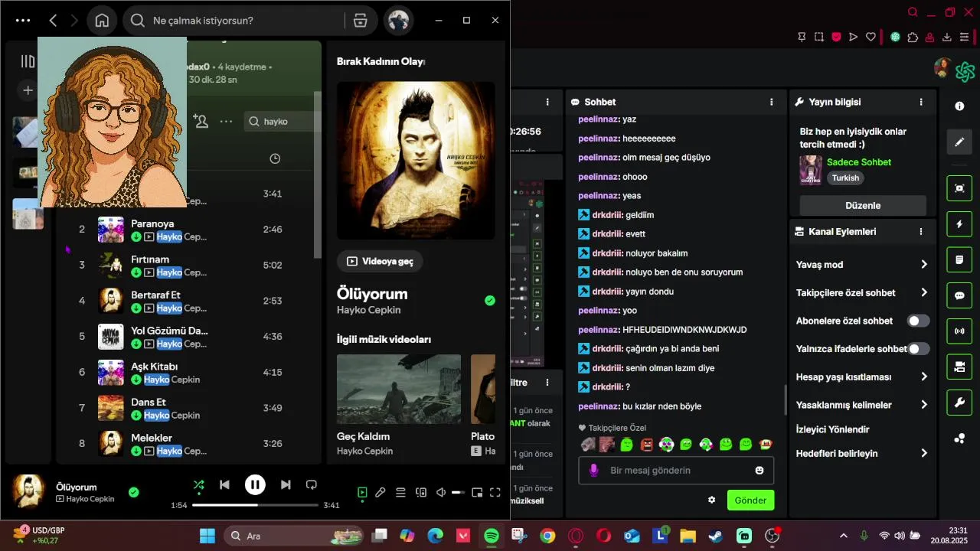Switch to video with Videoya geç
This screenshot has width=980, height=551.
click(x=380, y=261)
